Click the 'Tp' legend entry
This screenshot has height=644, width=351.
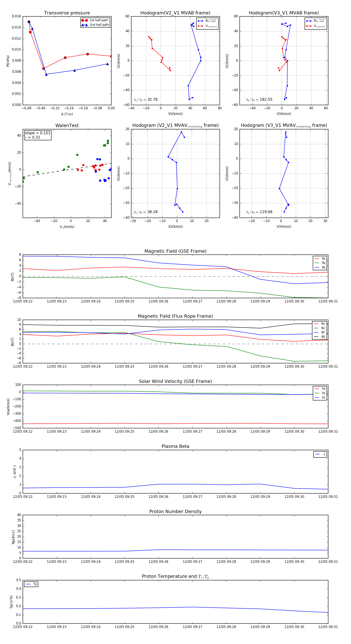[31, 584]
